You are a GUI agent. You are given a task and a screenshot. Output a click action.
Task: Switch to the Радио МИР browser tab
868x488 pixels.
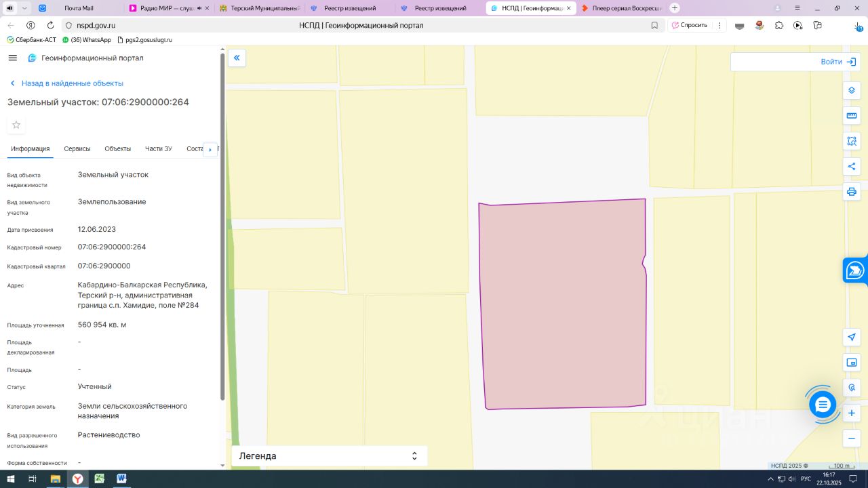tap(170, 8)
